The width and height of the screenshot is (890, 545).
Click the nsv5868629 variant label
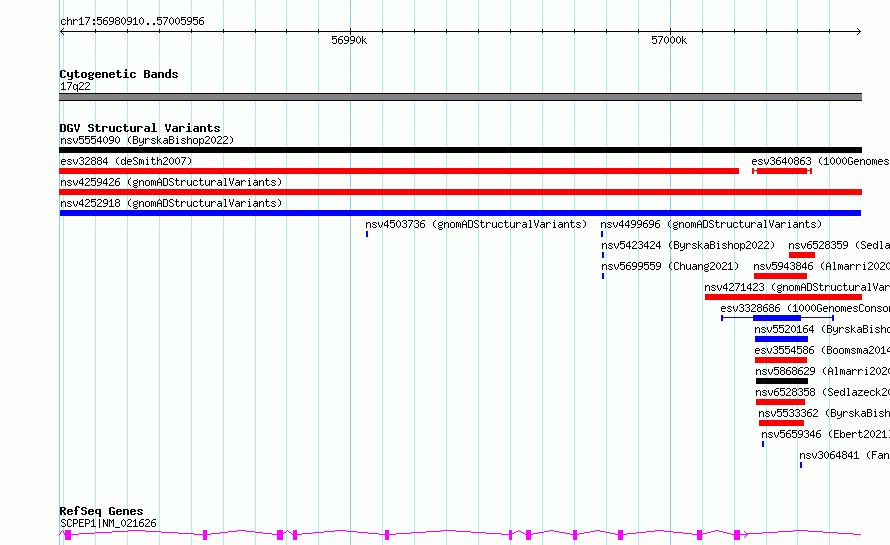[822, 371]
